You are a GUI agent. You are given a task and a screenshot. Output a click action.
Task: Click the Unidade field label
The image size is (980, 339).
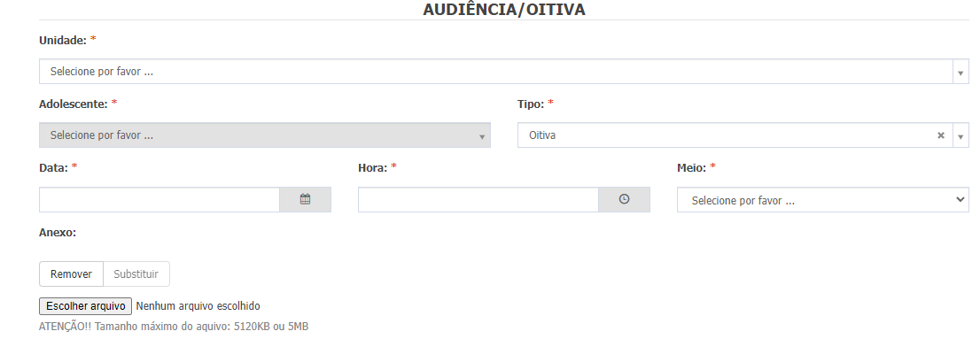point(63,40)
